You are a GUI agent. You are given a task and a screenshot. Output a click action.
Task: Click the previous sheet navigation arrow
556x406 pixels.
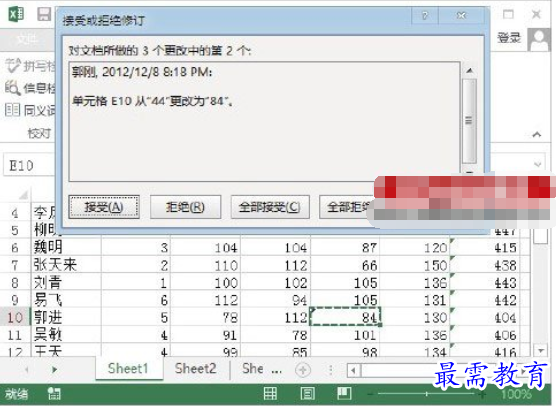coord(27,370)
